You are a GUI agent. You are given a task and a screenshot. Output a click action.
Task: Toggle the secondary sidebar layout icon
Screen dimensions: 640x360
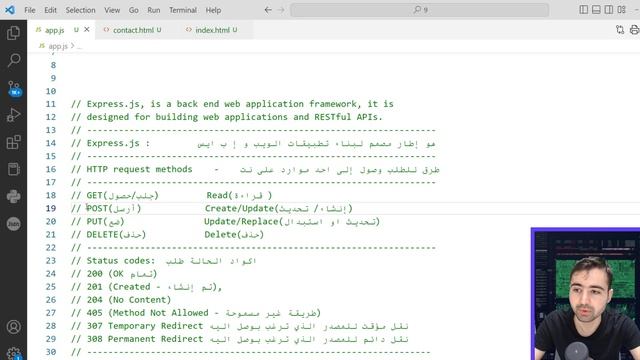pyautogui.click(x=609, y=10)
